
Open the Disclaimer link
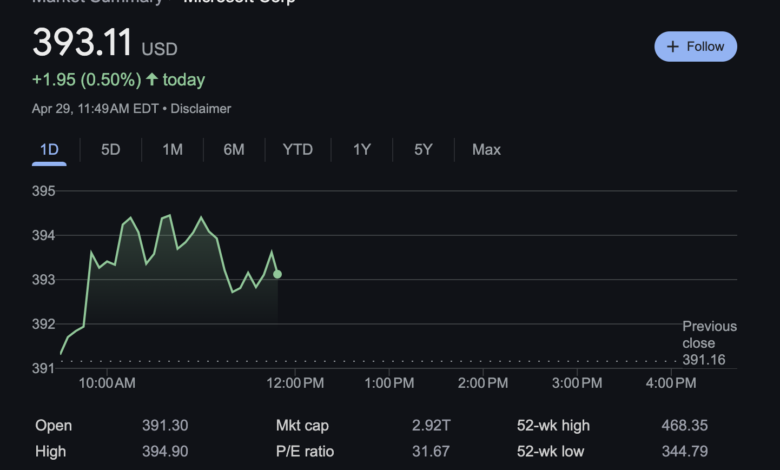coord(200,109)
